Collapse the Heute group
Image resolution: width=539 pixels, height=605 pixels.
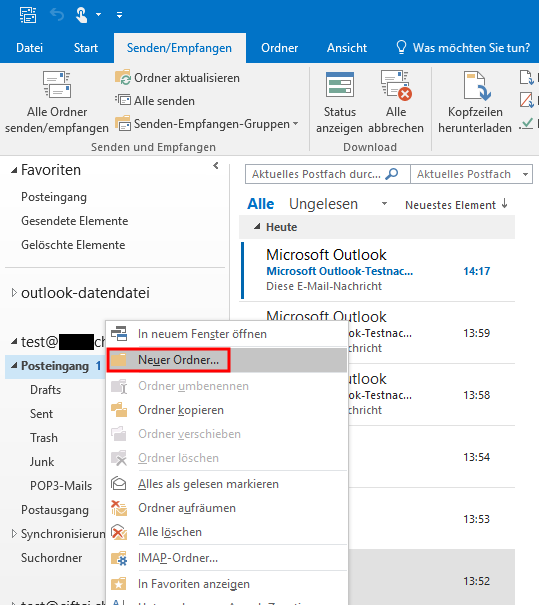pyautogui.click(x=257, y=227)
